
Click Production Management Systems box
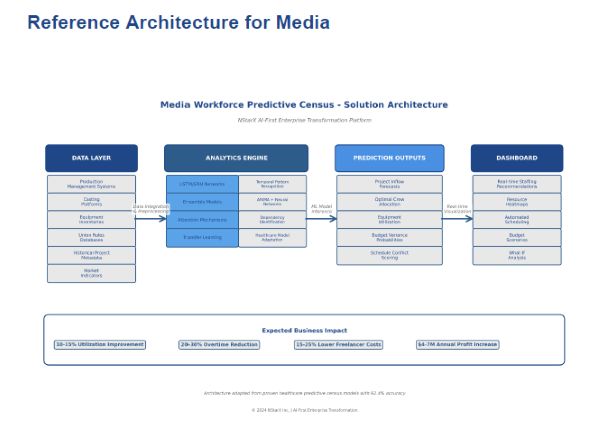pyautogui.click(x=91, y=184)
